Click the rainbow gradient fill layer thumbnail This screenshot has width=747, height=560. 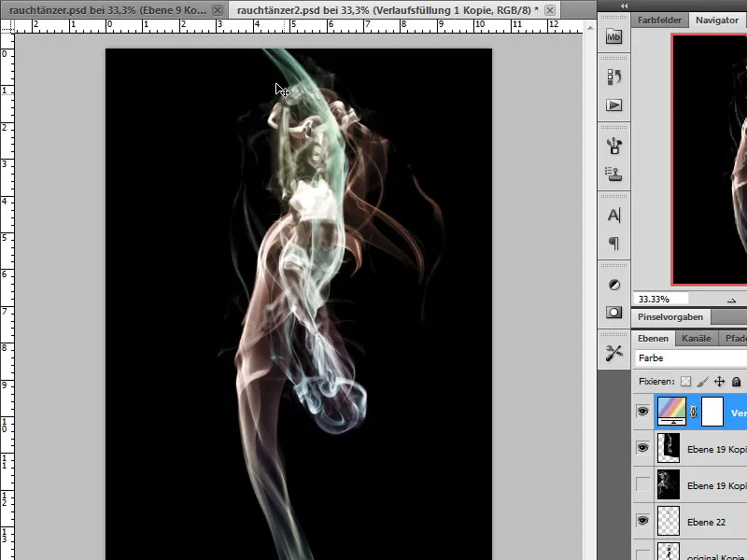click(x=671, y=412)
